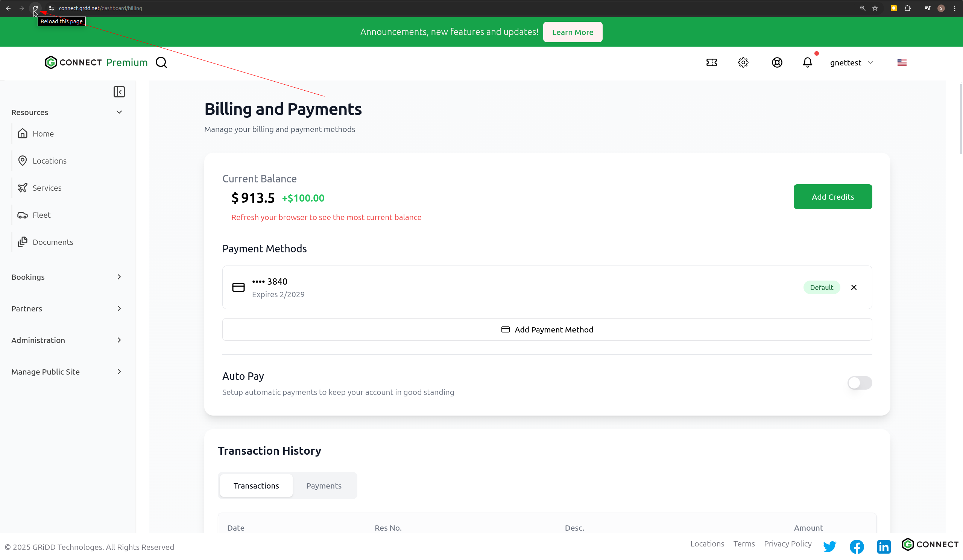This screenshot has width=963, height=560.
Task: Open Fleet in the sidebar
Action: point(41,215)
